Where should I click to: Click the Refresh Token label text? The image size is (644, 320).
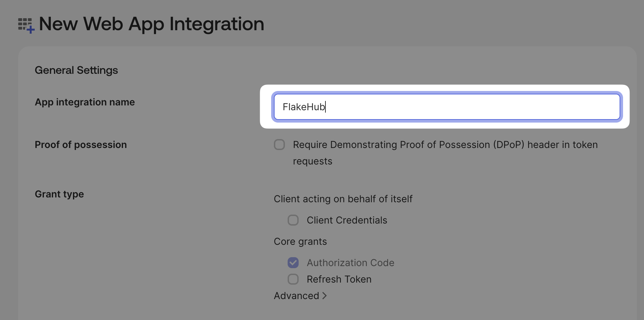coord(339,279)
